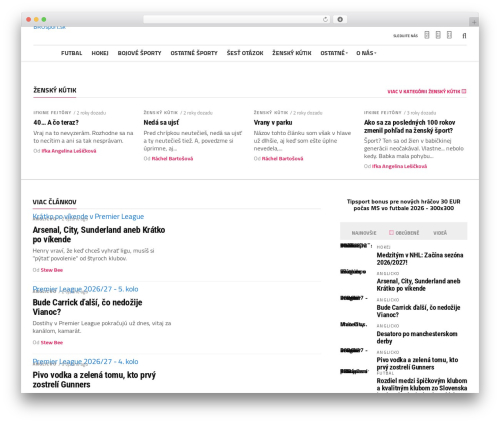Open author Ráchel Bartošová under 'Nedá sa ujsť'
The height and width of the screenshot is (423, 500).
tap(172, 159)
